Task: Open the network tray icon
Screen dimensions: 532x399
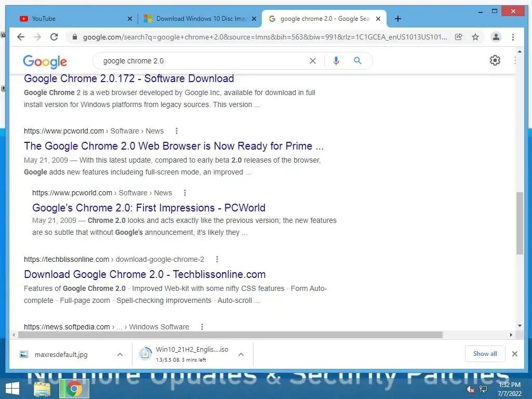Action: pos(483,389)
